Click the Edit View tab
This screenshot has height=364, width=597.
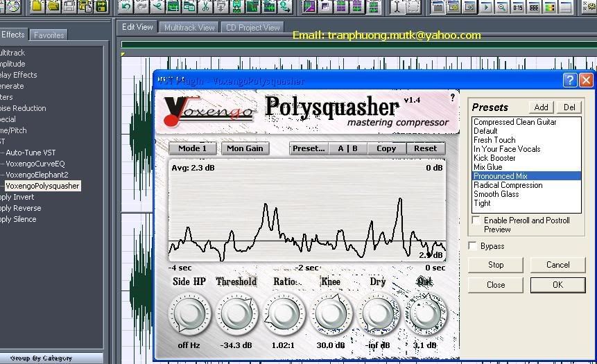click(137, 27)
